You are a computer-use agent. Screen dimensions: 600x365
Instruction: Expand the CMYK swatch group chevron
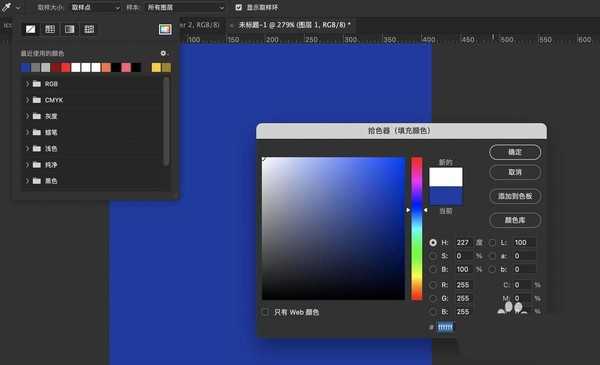tap(27, 100)
